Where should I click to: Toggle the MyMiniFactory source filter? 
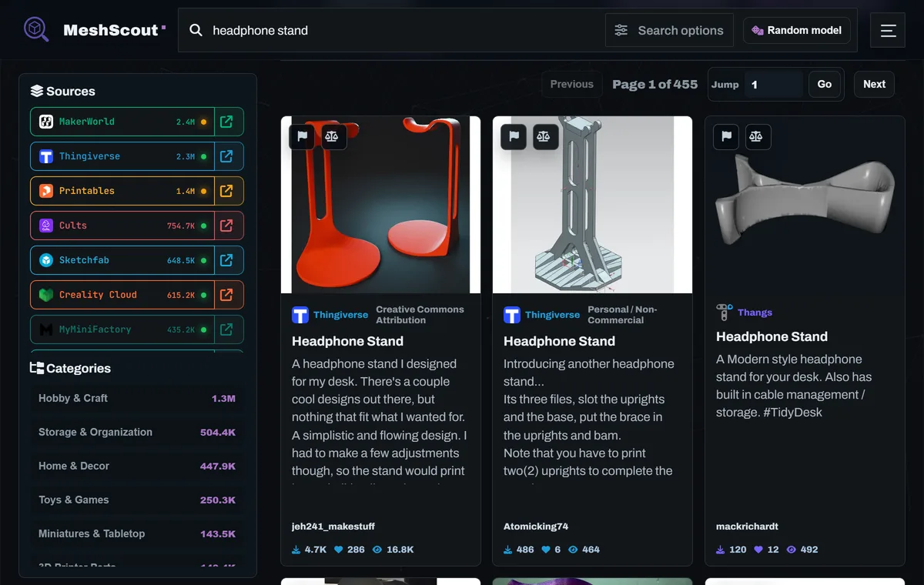[x=122, y=329]
